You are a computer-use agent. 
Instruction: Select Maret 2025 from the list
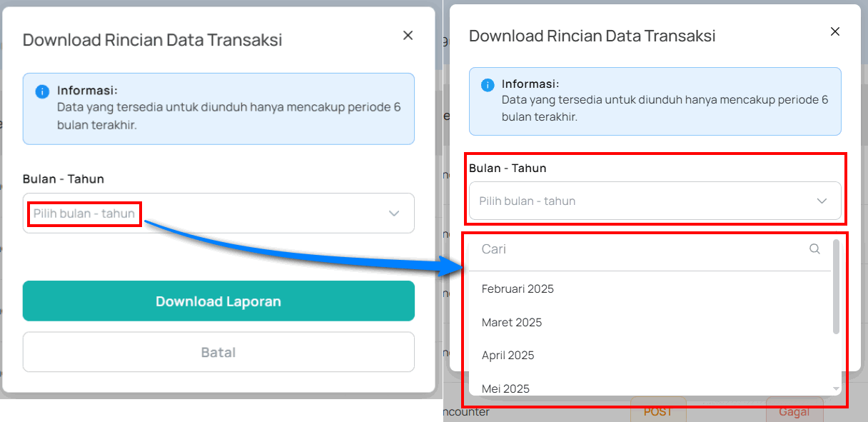pos(513,322)
